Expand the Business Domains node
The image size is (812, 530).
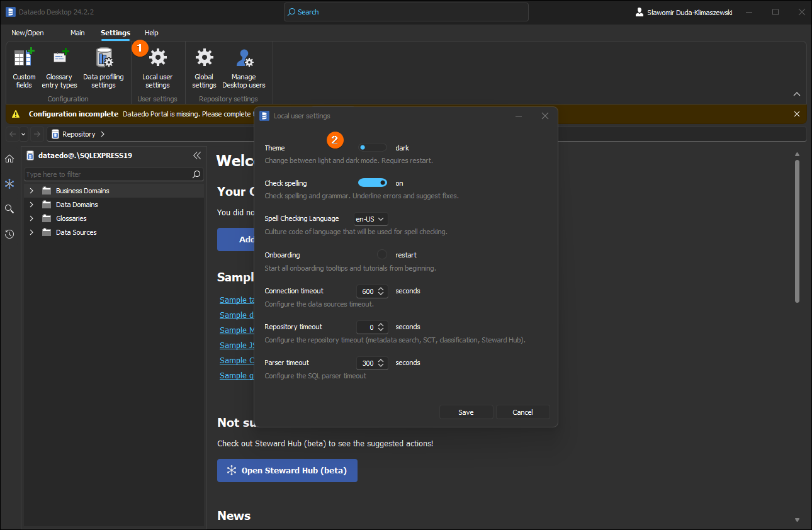click(x=31, y=191)
